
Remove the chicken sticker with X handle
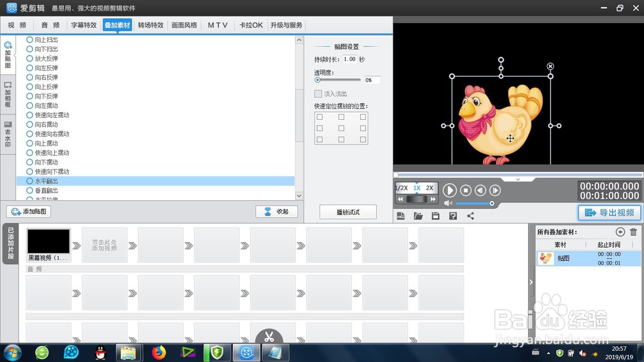pyautogui.click(x=551, y=66)
